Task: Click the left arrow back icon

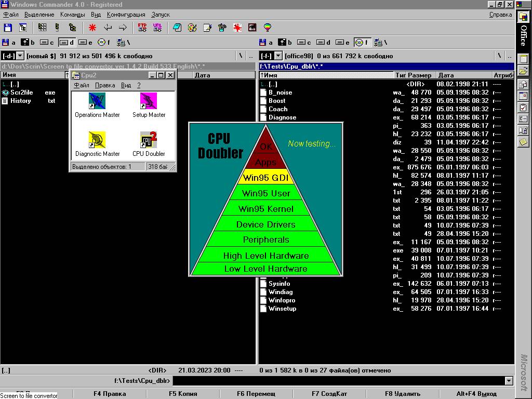Action: tap(108, 28)
